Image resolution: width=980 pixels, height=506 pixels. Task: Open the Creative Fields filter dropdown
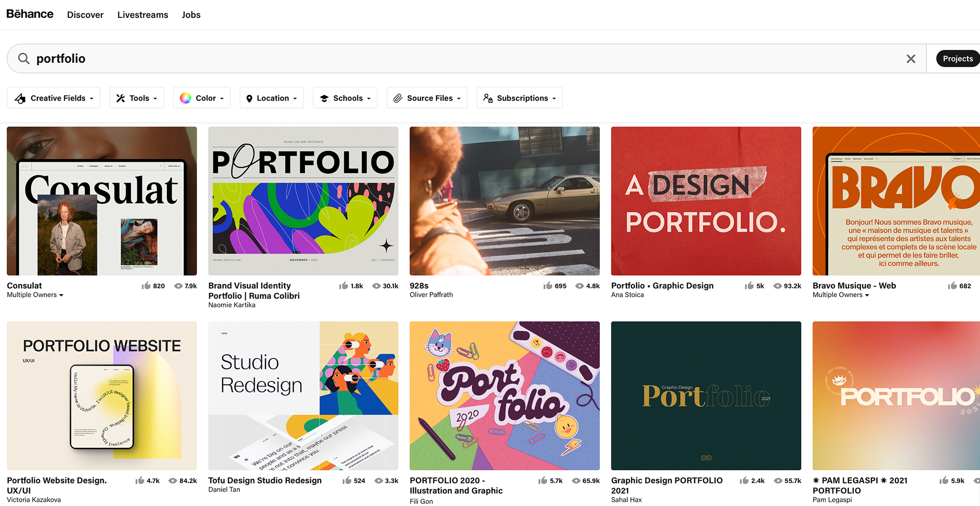(54, 98)
